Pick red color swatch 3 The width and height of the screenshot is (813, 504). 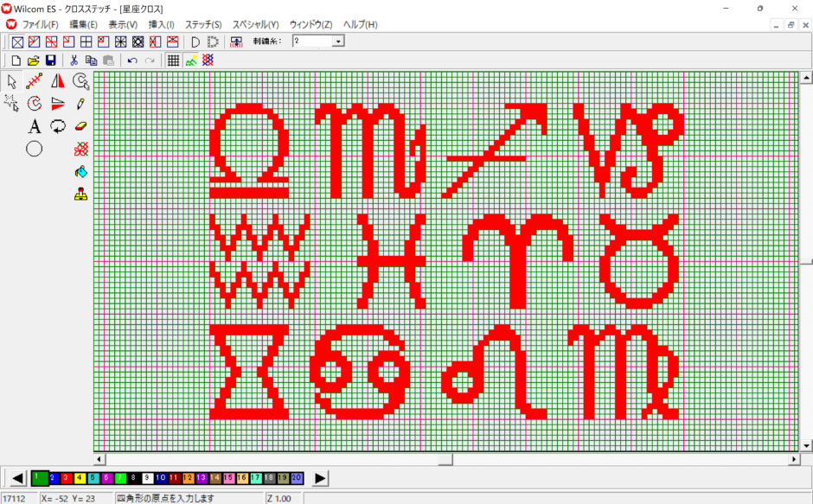pyautogui.click(x=67, y=478)
